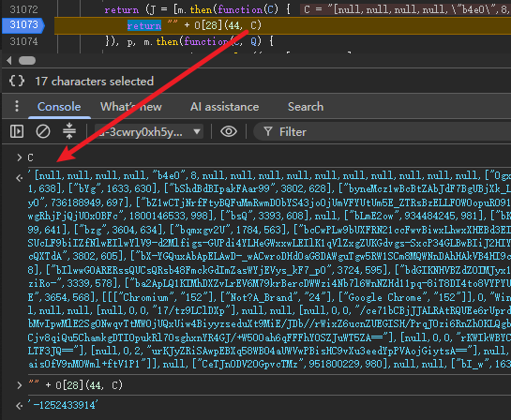Viewport: 511px width, 420px height.
Task: Open the drawer three-dot menu
Action: tap(17, 106)
